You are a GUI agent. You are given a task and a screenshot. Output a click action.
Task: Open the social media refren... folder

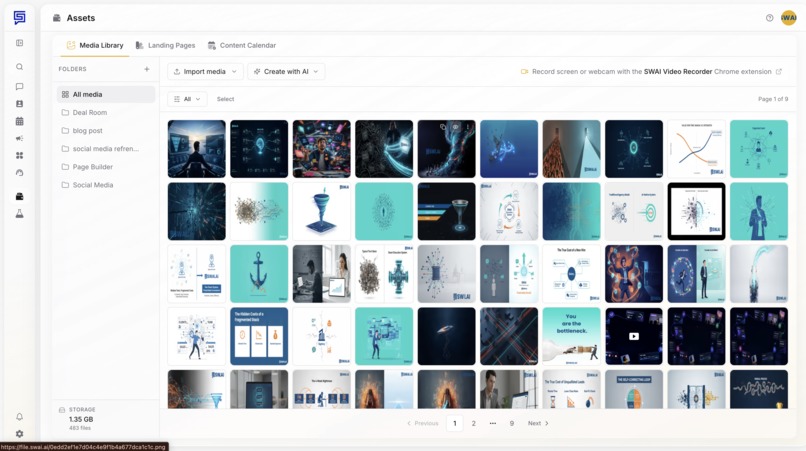(106, 149)
